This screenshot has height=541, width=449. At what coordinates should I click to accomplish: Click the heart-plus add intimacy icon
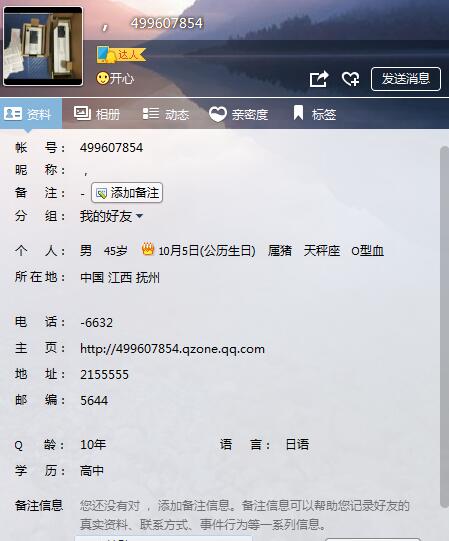(350, 79)
